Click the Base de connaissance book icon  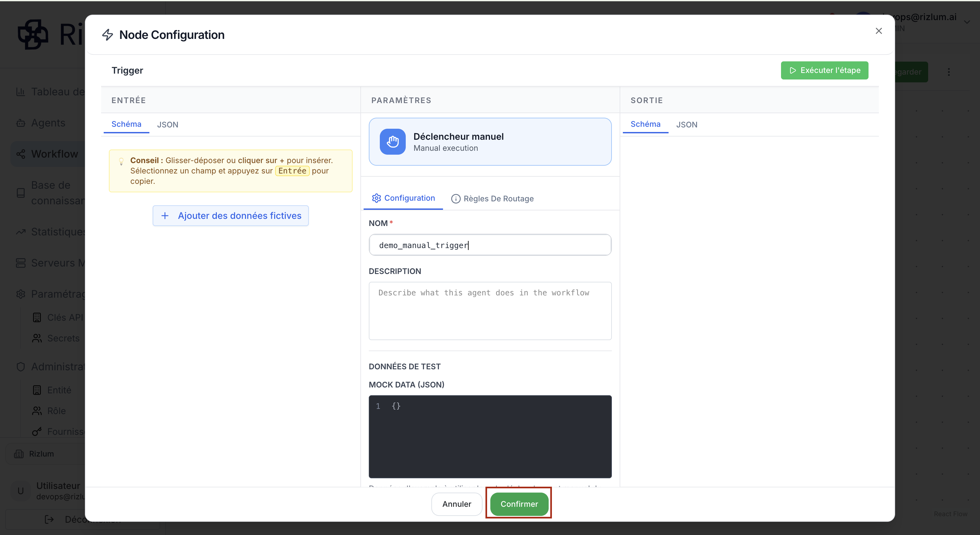point(20,193)
